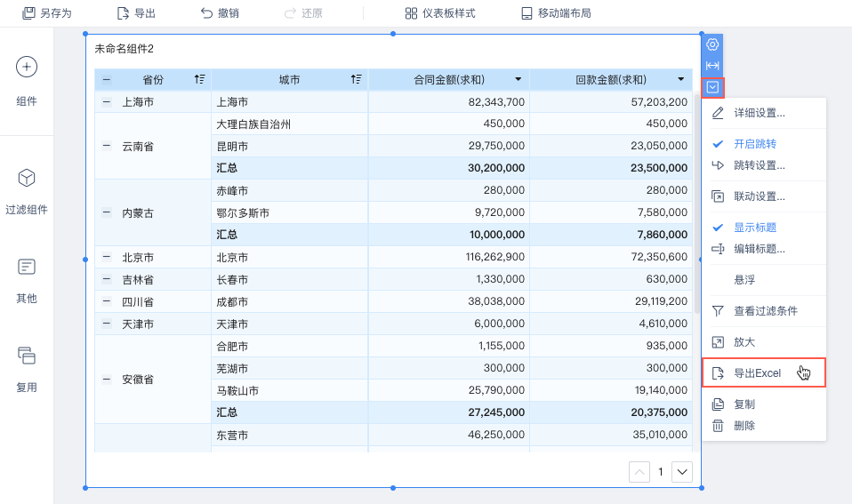Toggle the 显示标题 option
The image size is (852, 504).
(x=764, y=228)
